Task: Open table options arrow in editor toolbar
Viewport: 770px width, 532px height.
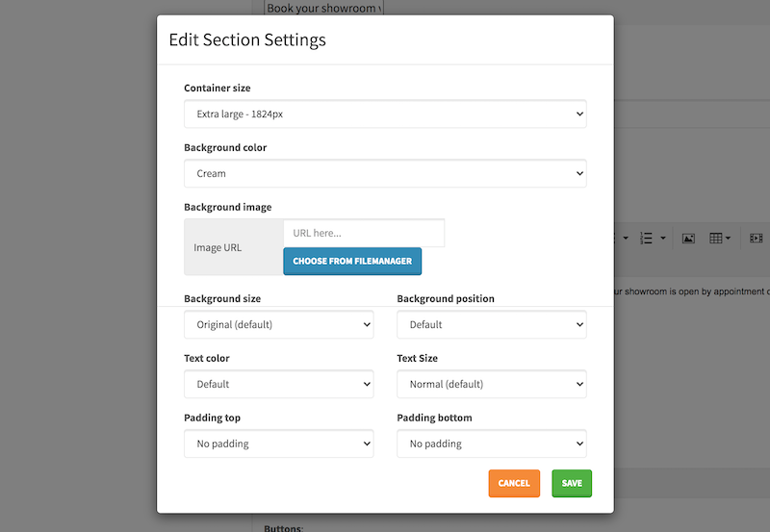Action: [729, 239]
